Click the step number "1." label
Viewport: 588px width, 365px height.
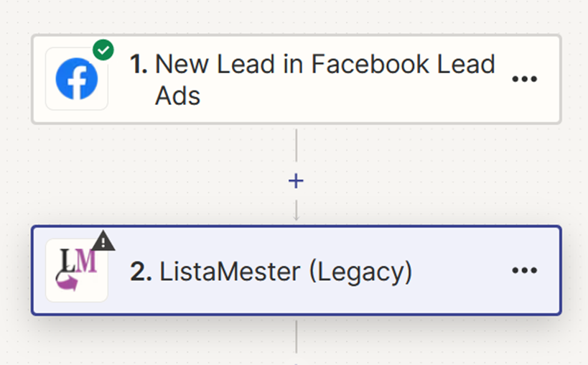click(x=139, y=64)
